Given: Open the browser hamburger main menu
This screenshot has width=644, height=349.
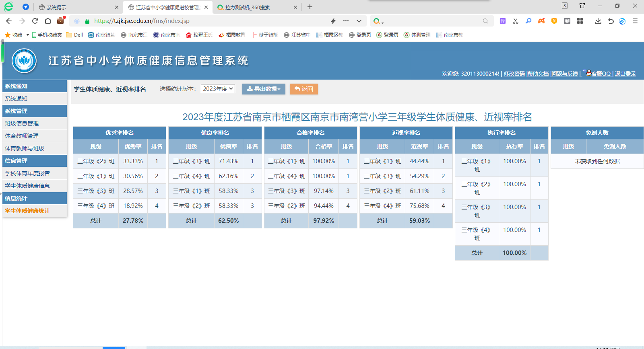Looking at the screenshot, I should [635, 21].
